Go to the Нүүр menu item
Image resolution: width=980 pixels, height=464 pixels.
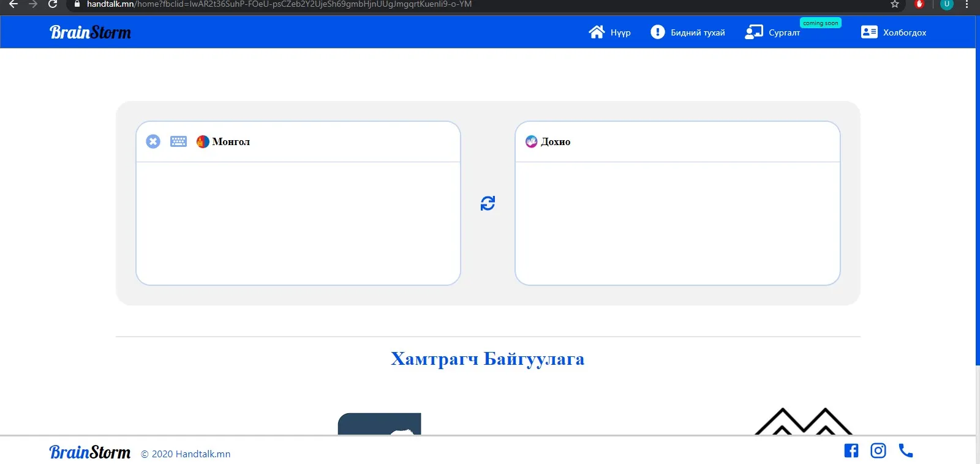click(x=620, y=32)
